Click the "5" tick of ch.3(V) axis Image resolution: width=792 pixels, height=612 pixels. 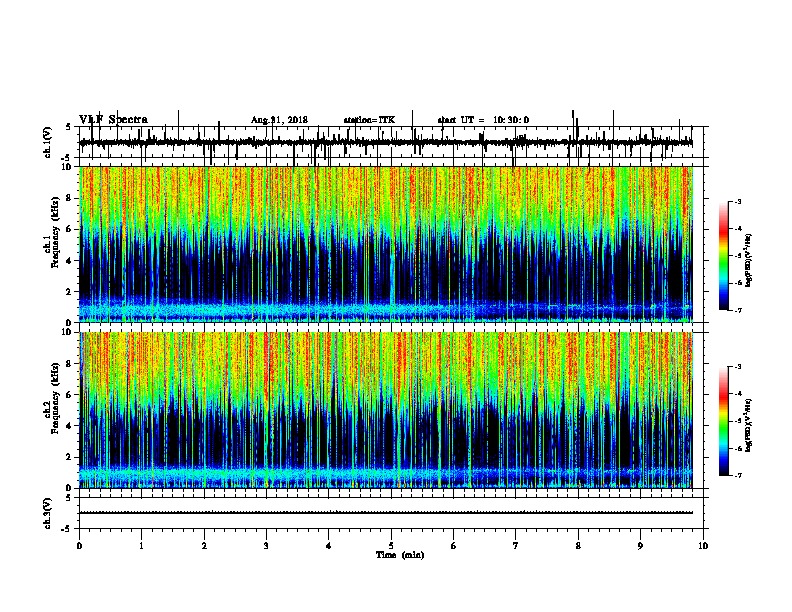pos(69,498)
